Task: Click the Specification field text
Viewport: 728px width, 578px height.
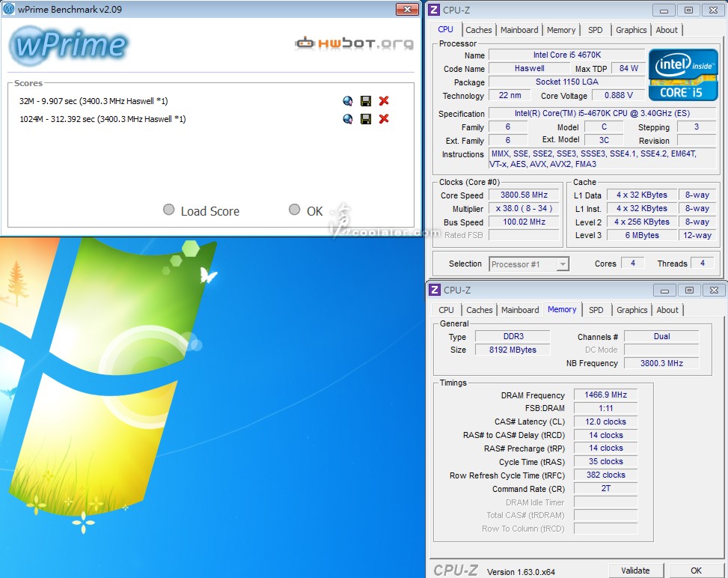Action: pyautogui.click(x=602, y=113)
